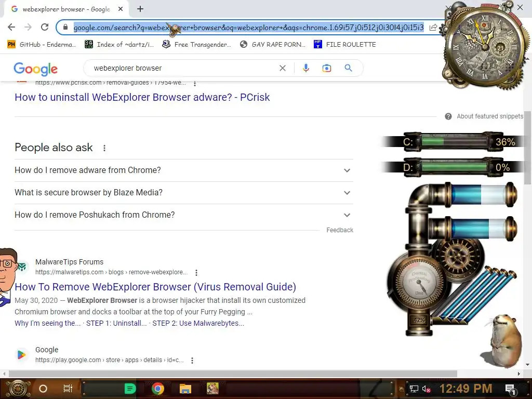Image resolution: width=532 pixels, height=399 pixels.
Task: Click the network icon in the system tray
Action: point(414,389)
